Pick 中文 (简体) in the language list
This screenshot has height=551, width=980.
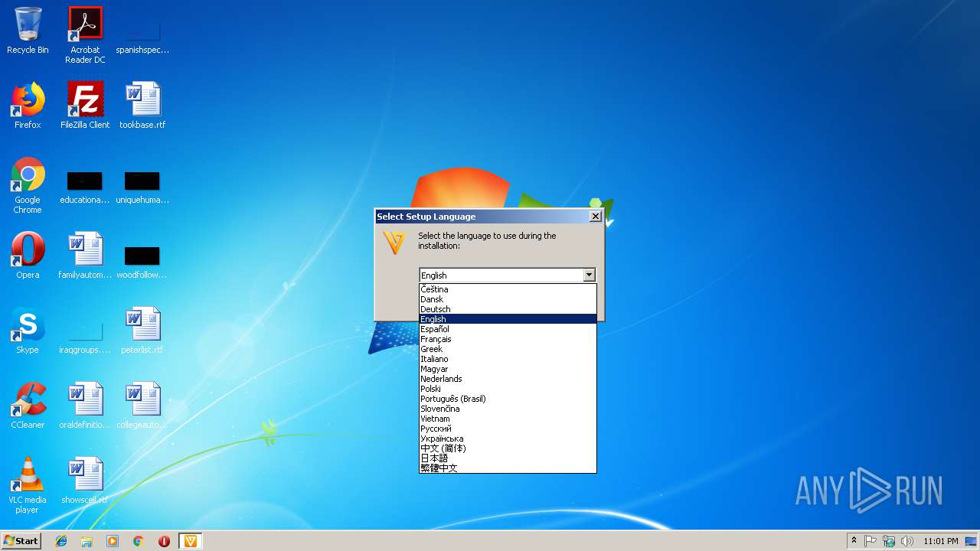[x=508, y=448]
